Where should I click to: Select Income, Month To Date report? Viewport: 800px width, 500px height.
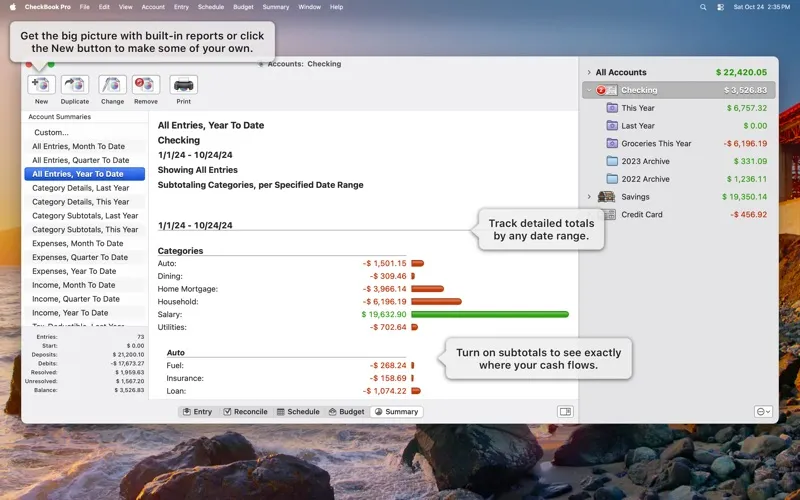coord(85,285)
